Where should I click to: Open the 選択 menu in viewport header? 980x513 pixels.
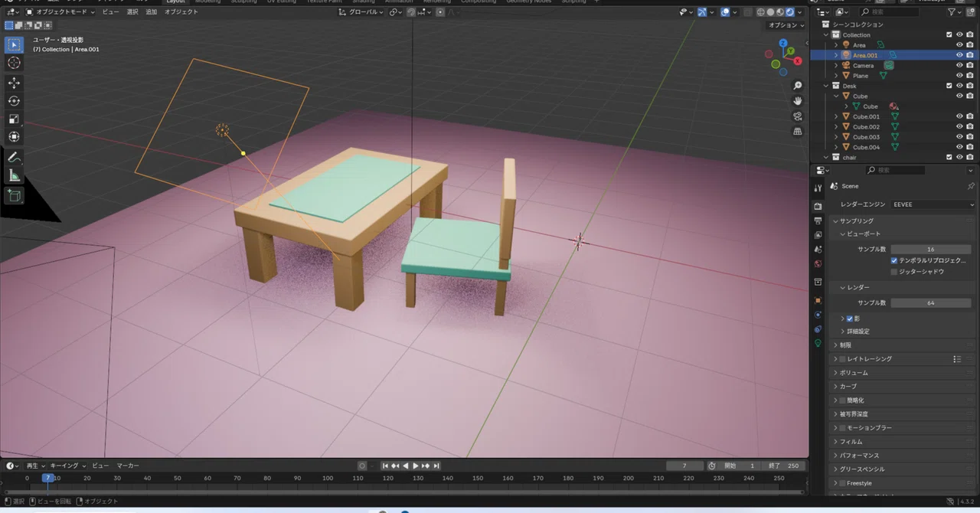pyautogui.click(x=132, y=11)
